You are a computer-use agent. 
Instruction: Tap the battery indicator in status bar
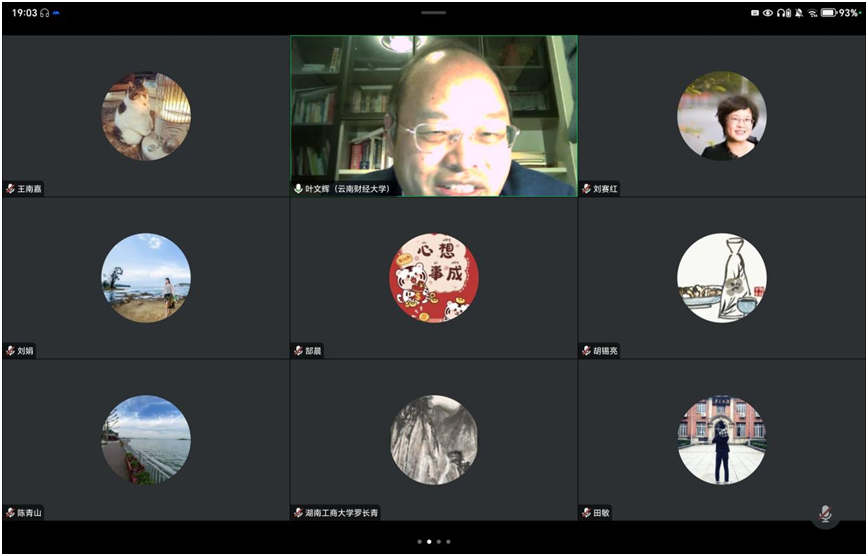coord(828,12)
